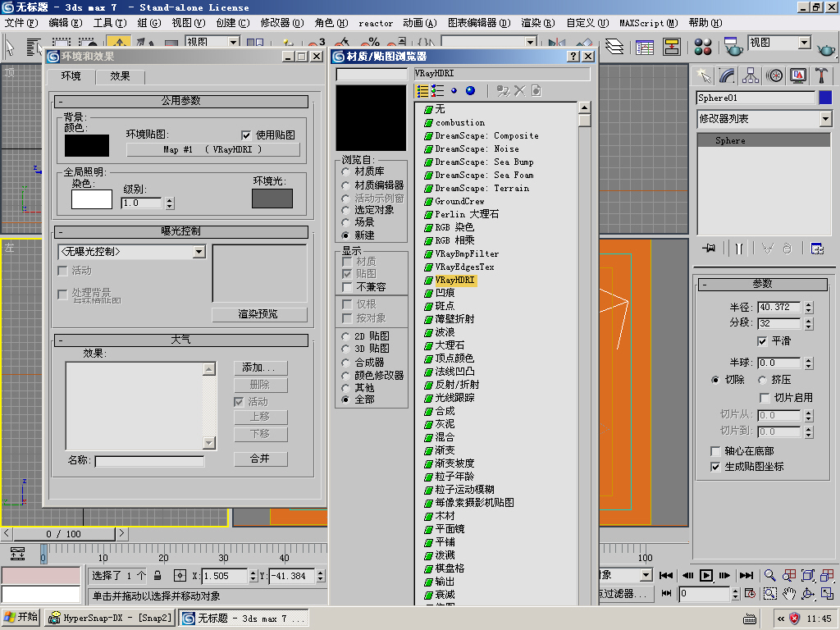
Task: Toggle 不兼容 checkbox in browser display group
Action: coord(347,287)
